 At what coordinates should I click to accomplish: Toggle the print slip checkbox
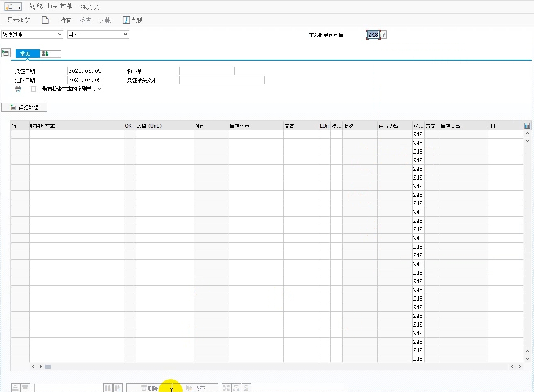click(34, 89)
